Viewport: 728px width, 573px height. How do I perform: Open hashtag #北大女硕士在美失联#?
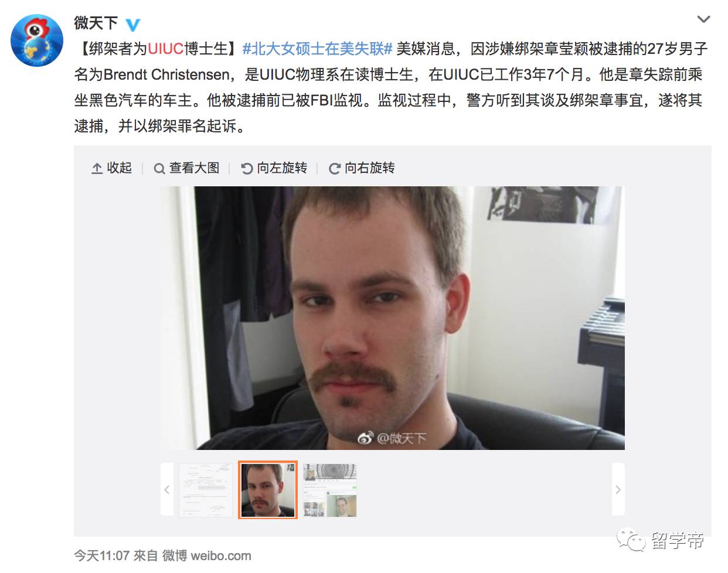click(x=317, y=49)
